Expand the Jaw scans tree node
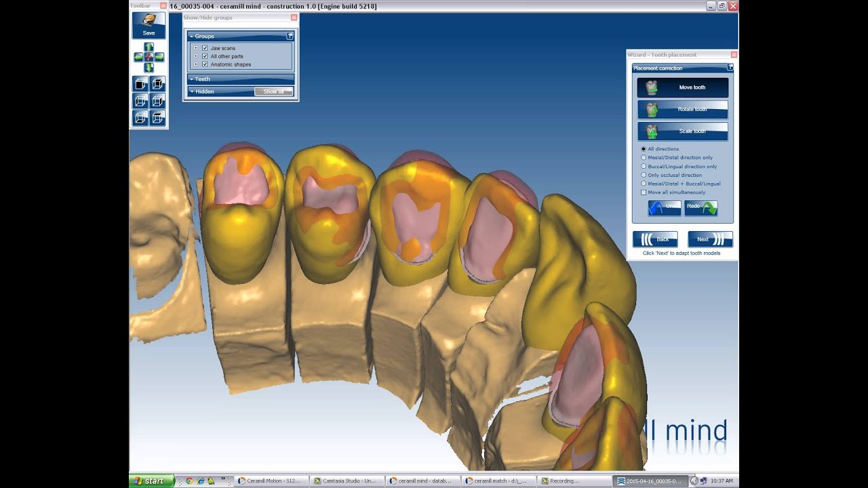Viewport: 868px width, 488px height. point(195,48)
